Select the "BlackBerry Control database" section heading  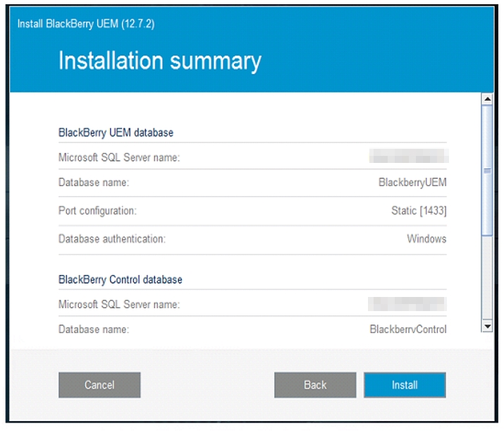[121, 279]
